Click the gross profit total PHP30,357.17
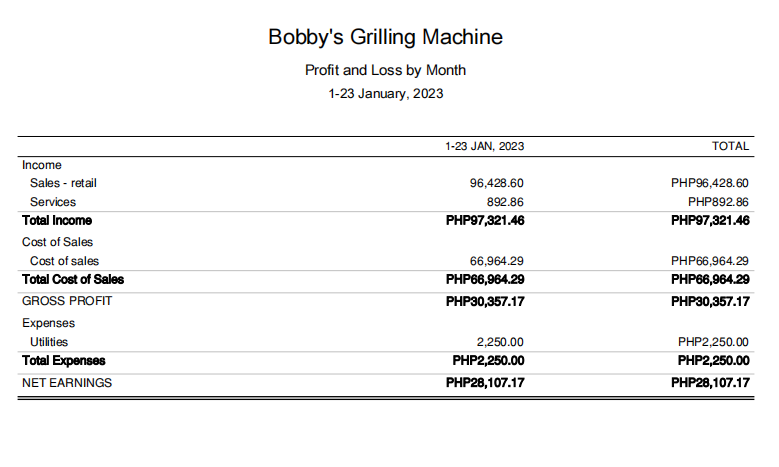 [710, 300]
